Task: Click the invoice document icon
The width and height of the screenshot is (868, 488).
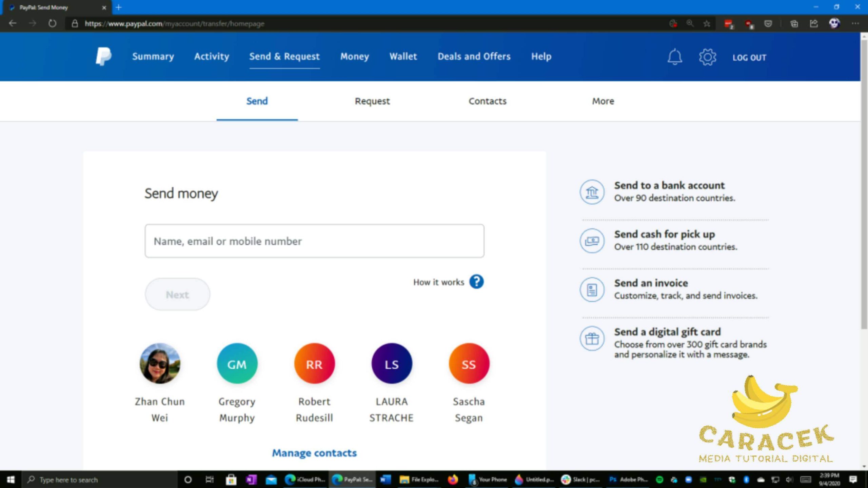Action: [x=592, y=289]
